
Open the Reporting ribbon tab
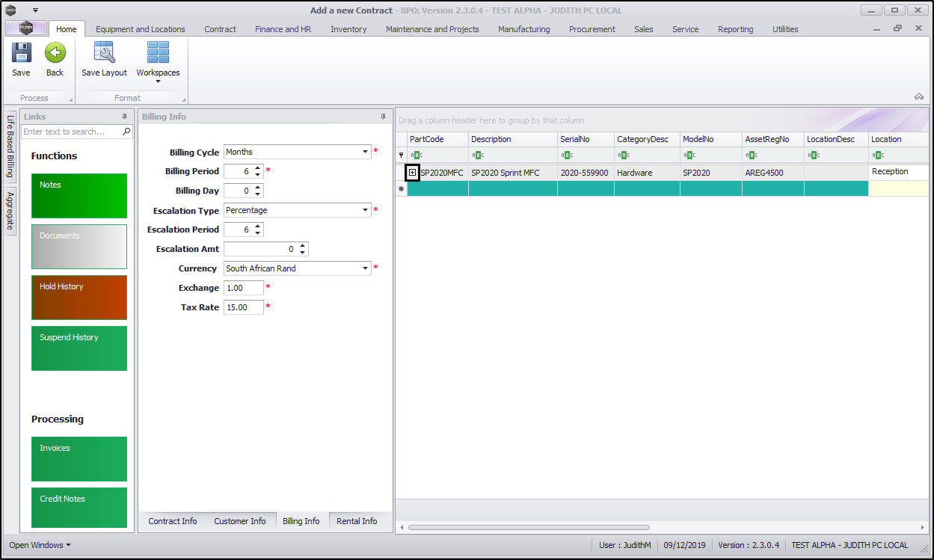736,29
